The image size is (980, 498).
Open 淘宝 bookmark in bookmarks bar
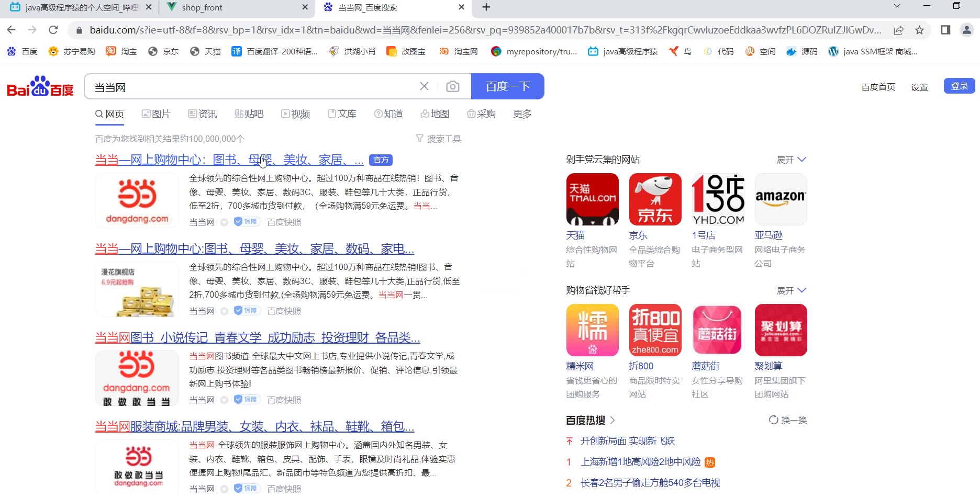[121, 51]
